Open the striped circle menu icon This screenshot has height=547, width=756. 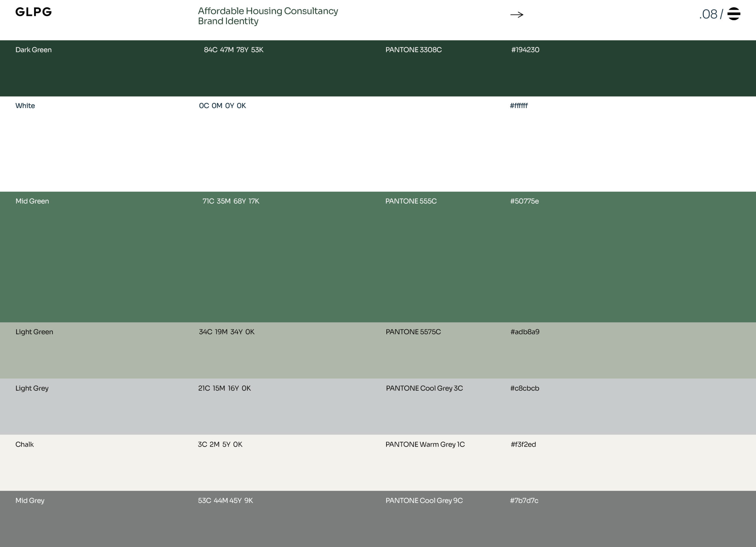734,14
